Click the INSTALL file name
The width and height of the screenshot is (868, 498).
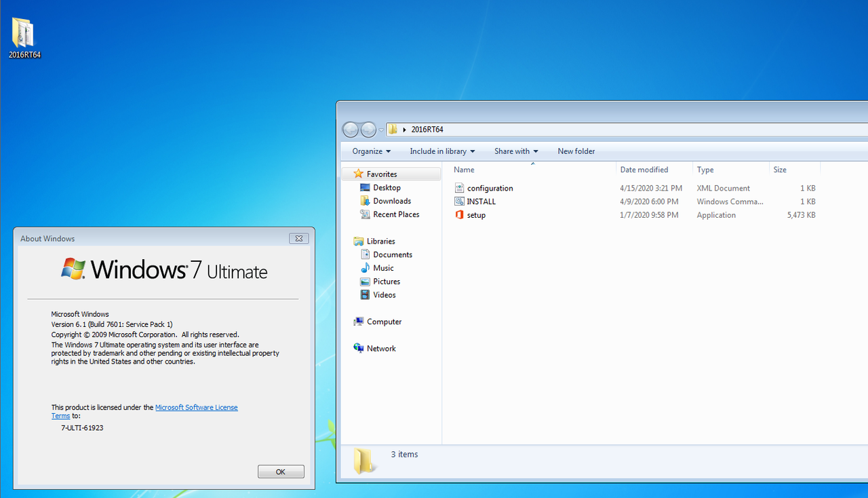[481, 202]
